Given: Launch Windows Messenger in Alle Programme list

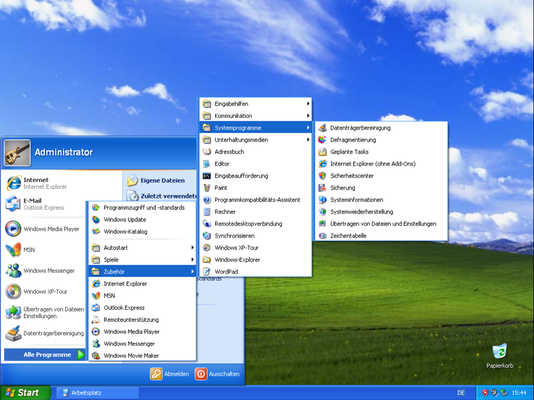Looking at the screenshot, I should tap(142, 343).
